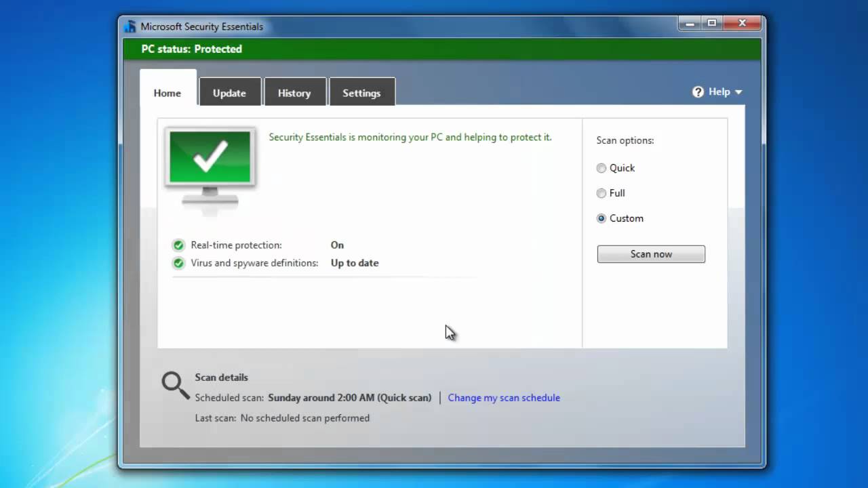Click the 'Last scan:' label
Screen dimensions: 868x488
coord(216,418)
